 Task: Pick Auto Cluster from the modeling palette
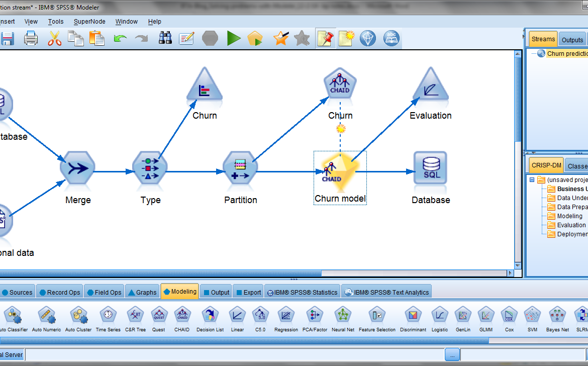[x=78, y=320]
